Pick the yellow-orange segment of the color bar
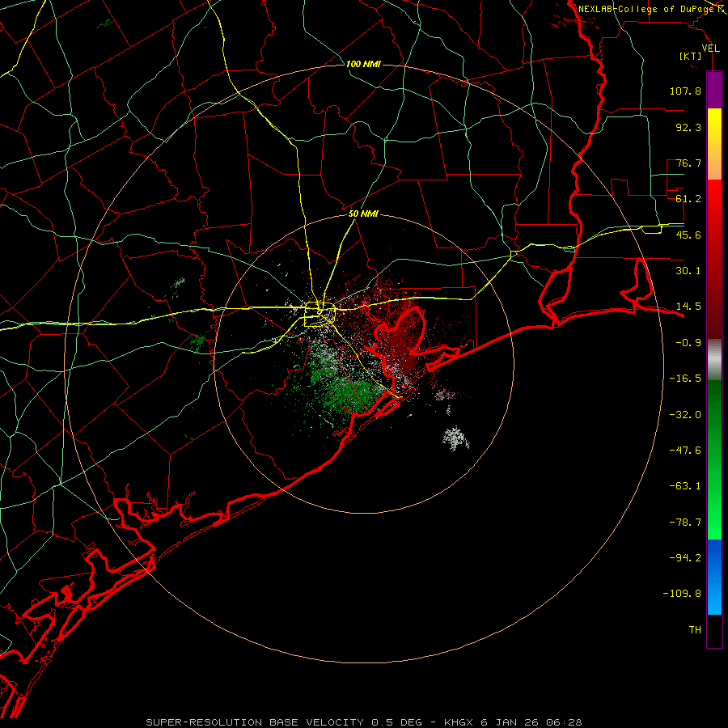728x728 pixels. click(x=714, y=144)
